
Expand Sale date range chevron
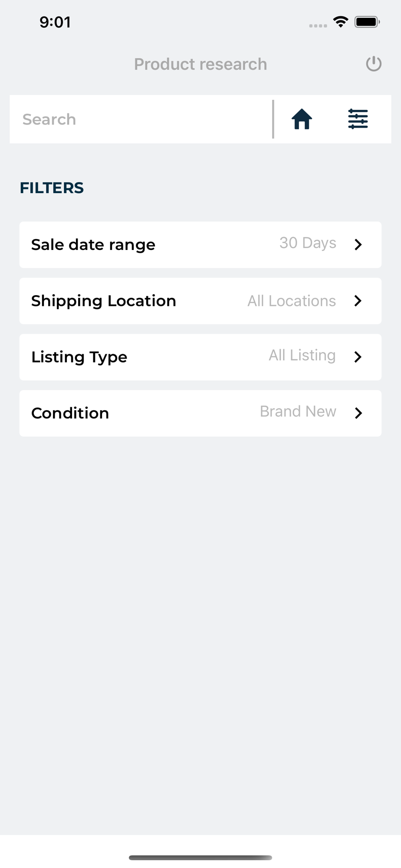[358, 244]
